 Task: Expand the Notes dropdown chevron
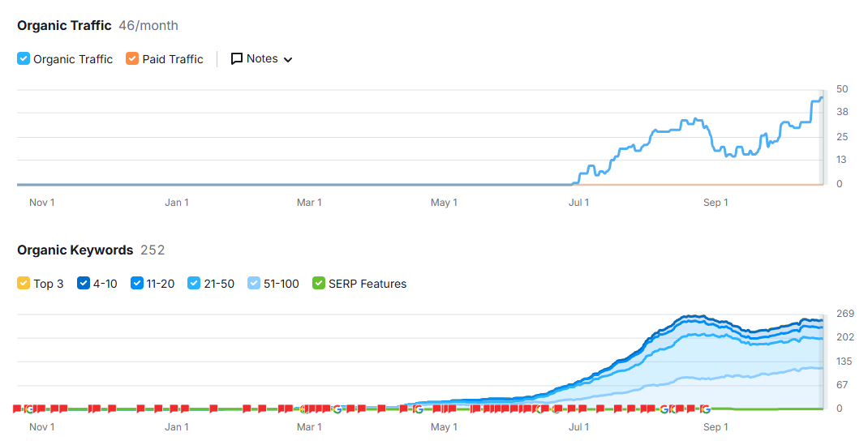tap(288, 59)
